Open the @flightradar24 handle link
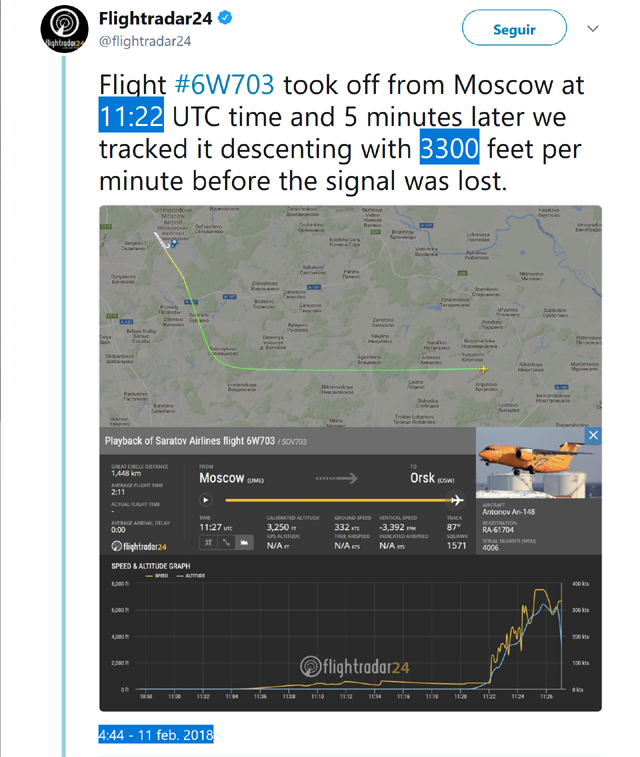Image resolution: width=640 pixels, height=757 pixels. pyautogui.click(x=145, y=42)
